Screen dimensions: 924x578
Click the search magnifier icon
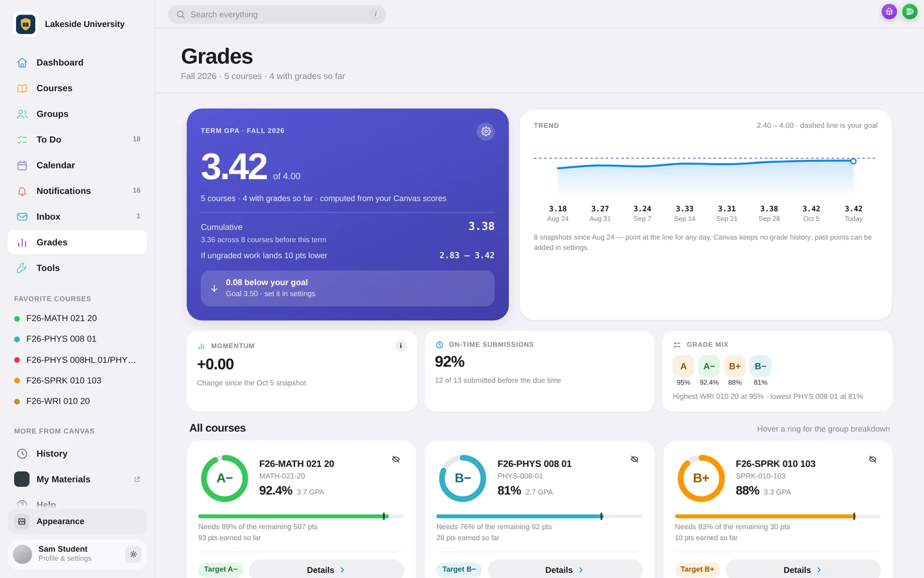tap(181, 15)
